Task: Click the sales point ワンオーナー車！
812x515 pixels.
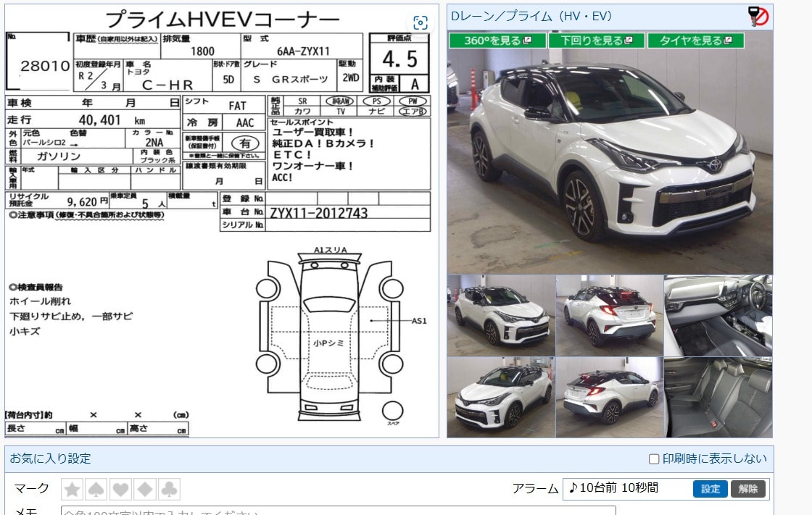Action: coord(312,166)
